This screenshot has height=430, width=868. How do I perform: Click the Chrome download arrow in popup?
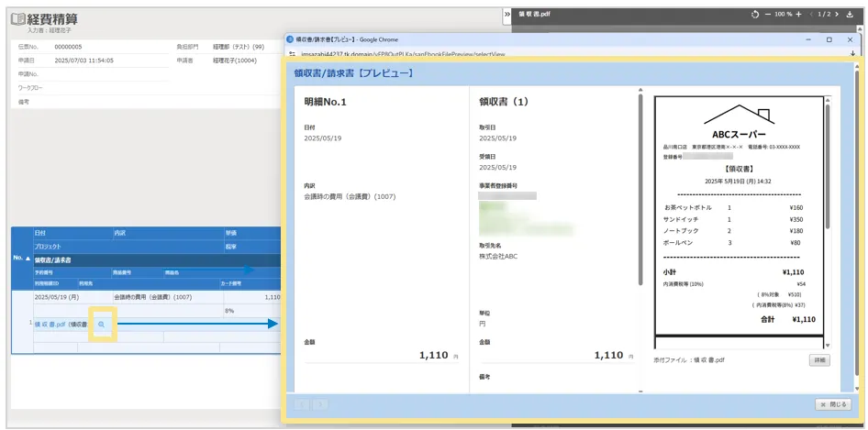pos(854,55)
